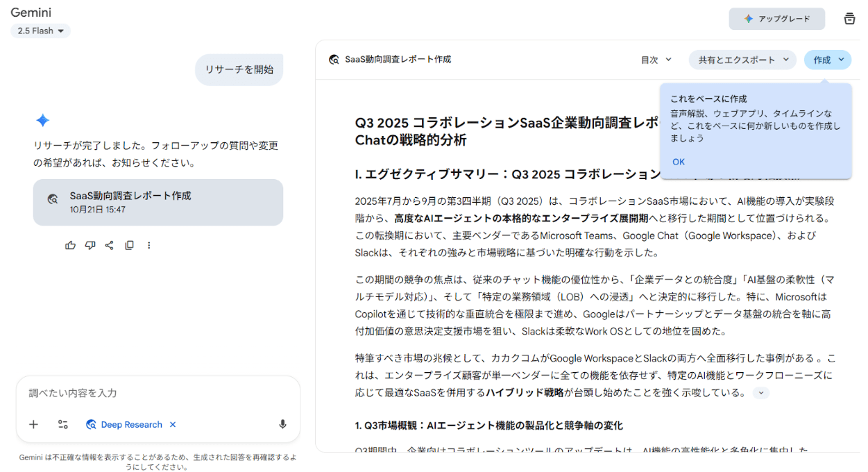The height and width of the screenshot is (472, 868).
Task: Click the share icon below the response
Action: (109, 245)
